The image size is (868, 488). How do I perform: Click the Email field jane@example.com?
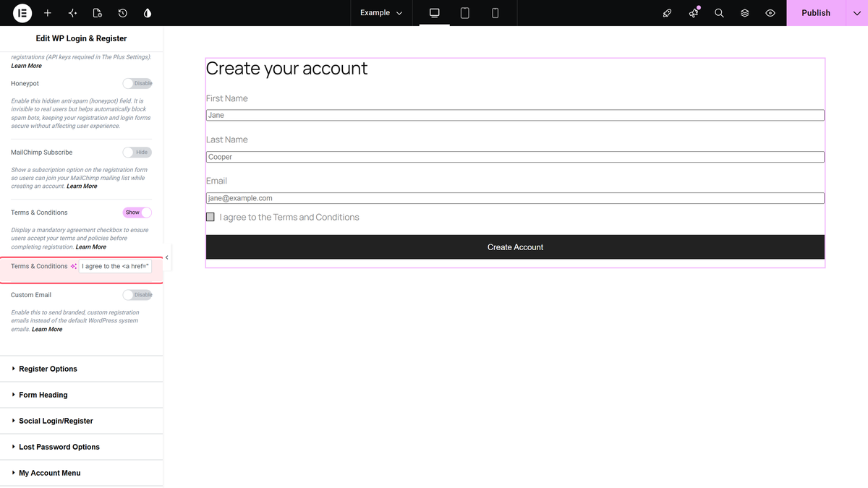coord(515,198)
